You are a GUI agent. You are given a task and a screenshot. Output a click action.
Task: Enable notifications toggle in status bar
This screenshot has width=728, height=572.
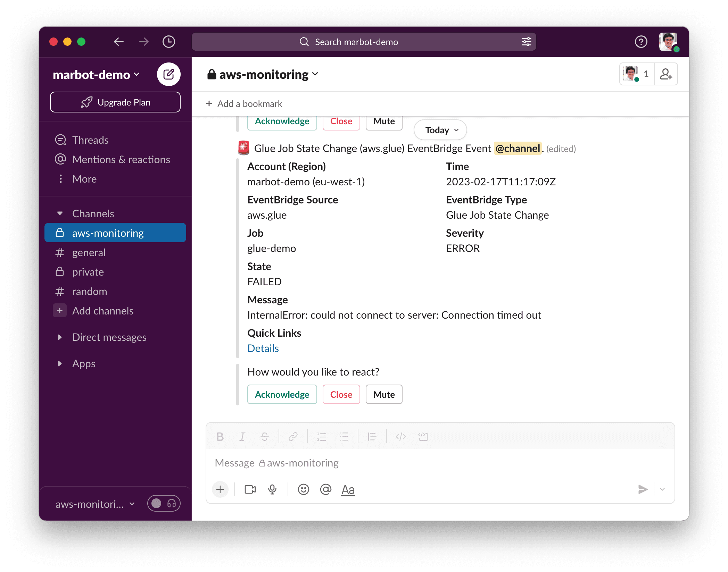pyautogui.click(x=157, y=504)
